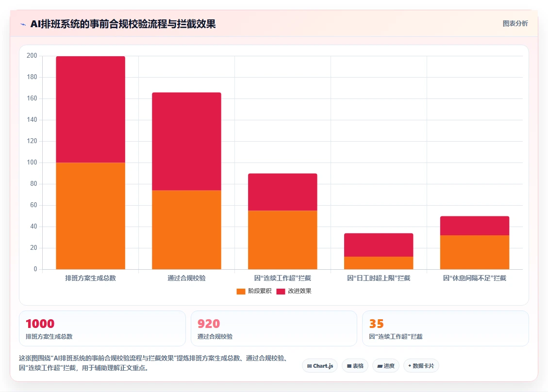Click x-axis label 通过合规校验
This screenshot has height=392, width=548.
coord(186,278)
